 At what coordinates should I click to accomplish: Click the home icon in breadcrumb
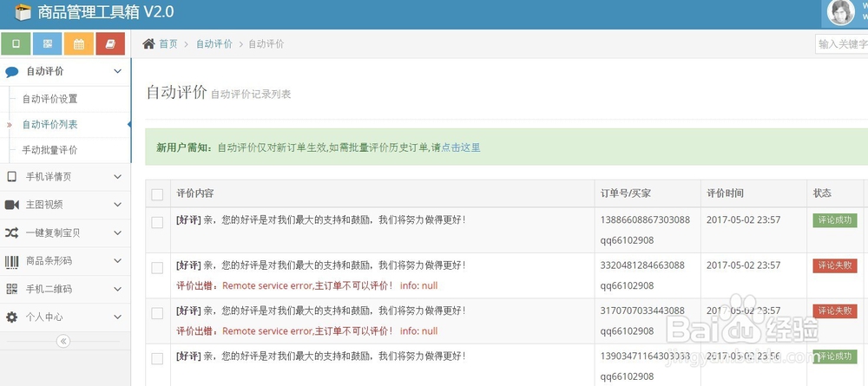click(x=148, y=44)
